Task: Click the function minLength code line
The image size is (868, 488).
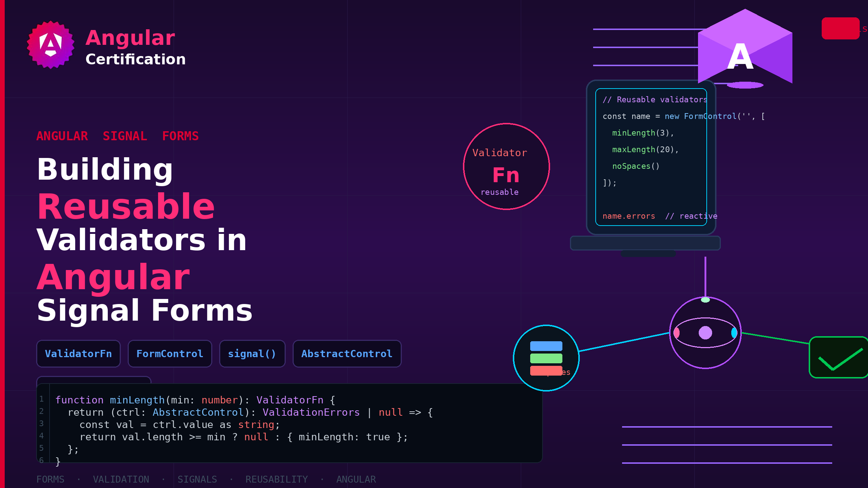Action: 195,400
